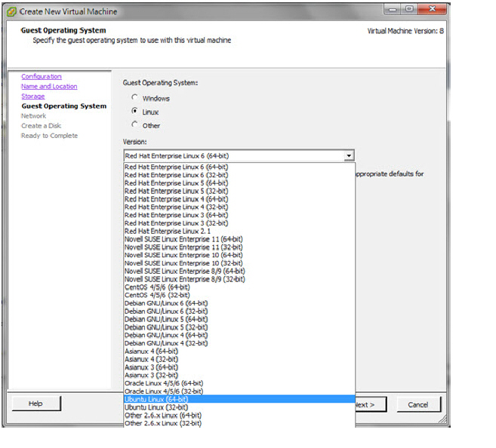
Task: Go back to the Storage step
Action: click(33, 96)
